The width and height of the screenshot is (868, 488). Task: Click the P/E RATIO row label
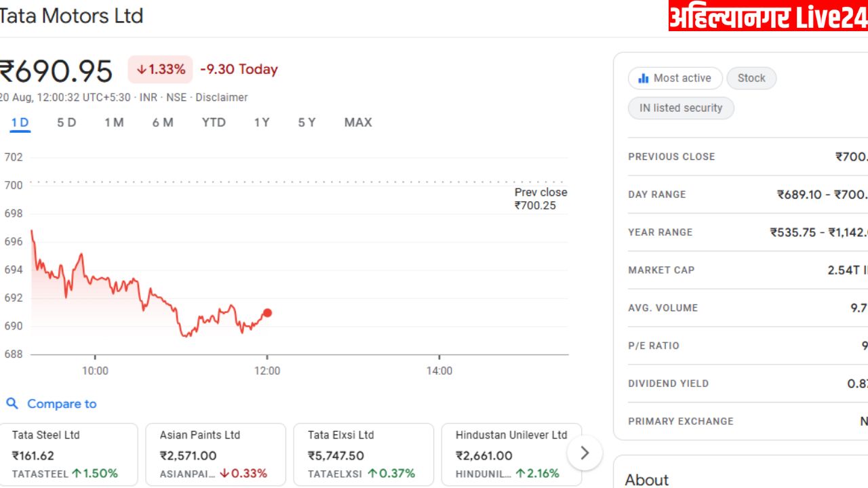pyautogui.click(x=654, y=346)
